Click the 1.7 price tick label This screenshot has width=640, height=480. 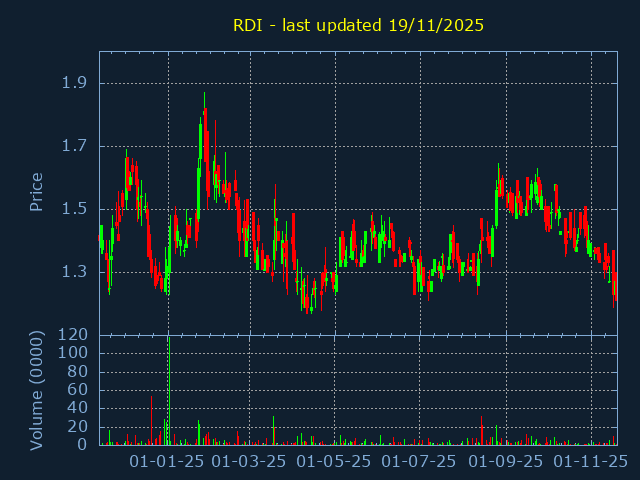pyautogui.click(x=76, y=146)
